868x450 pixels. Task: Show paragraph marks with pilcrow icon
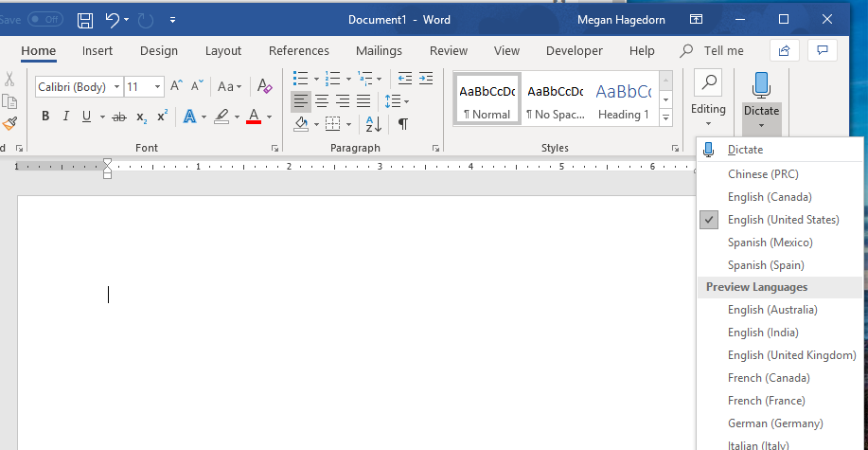(x=403, y=123)
